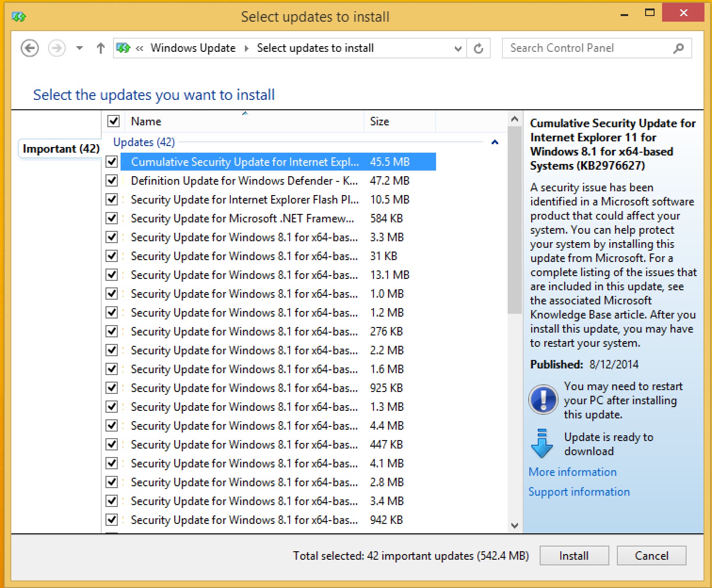Go up one level with Up arrow

click(100, 48)
